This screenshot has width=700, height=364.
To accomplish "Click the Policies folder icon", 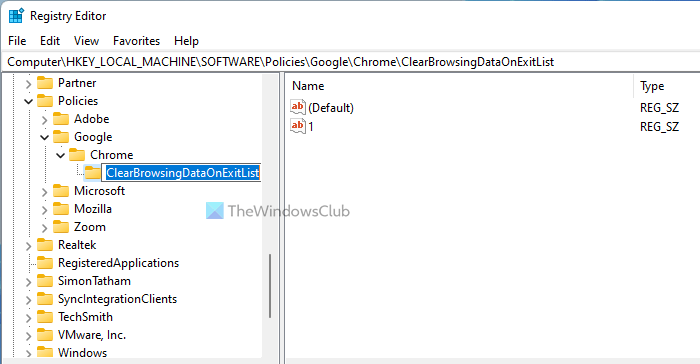I will (45, 100).
